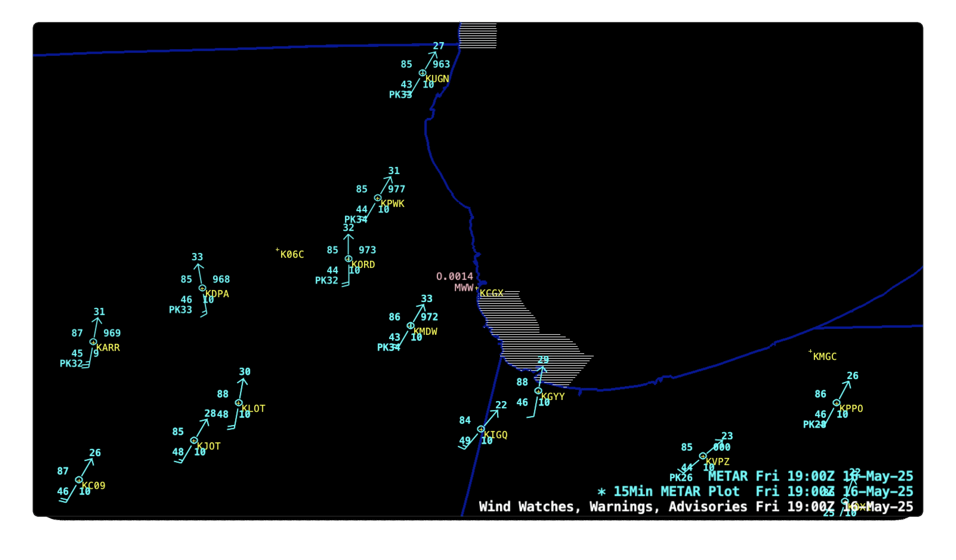Screen dimensions: 956x560
Task: Click the KLOT station circle marker
Action: pyautogui.click(x=238, y=403)
